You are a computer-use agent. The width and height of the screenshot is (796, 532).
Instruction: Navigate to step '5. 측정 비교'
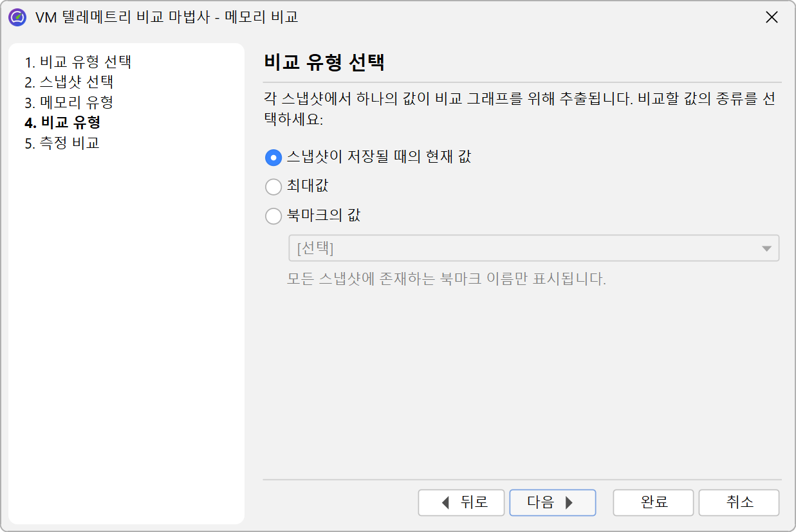pos(62,142)
